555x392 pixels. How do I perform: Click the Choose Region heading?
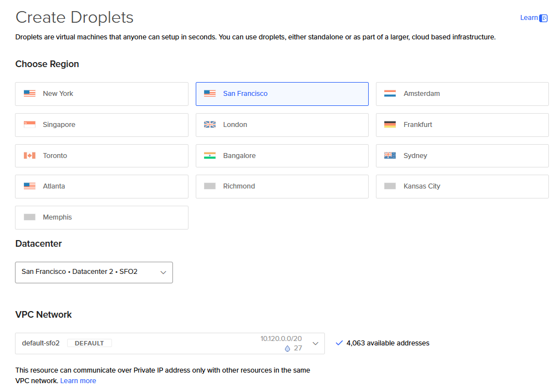pyautogui.click(x=47, y=64)
